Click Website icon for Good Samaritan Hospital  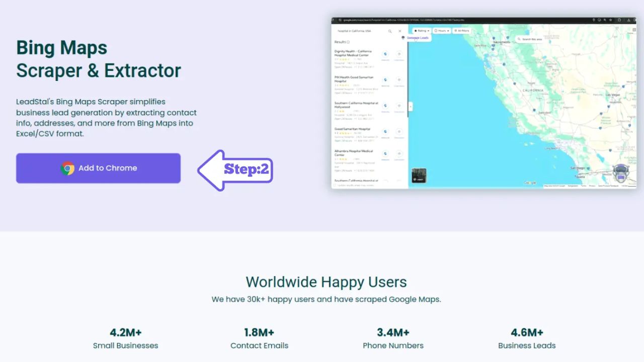point(385,132)
